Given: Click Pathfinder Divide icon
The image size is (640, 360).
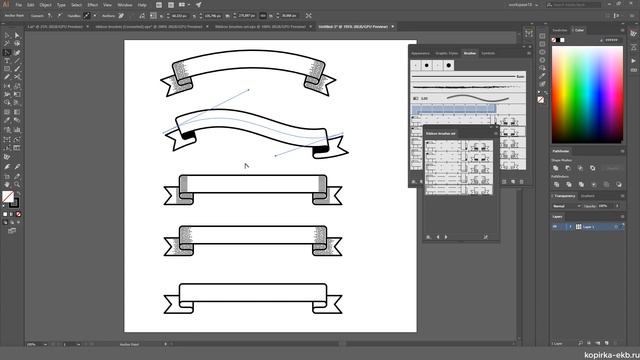Looking at the screenshot, I should click(x=556, y=184).
